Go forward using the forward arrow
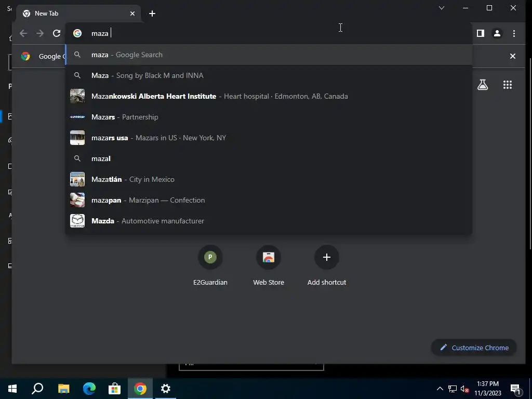This screenshot has height=399, width=532. pyautogui.click(x=40, y=33)
